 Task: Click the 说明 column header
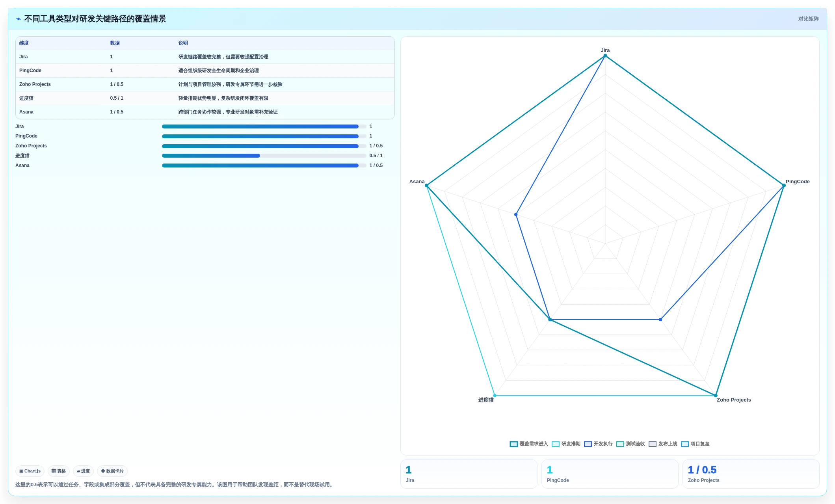tap(183, 43)
